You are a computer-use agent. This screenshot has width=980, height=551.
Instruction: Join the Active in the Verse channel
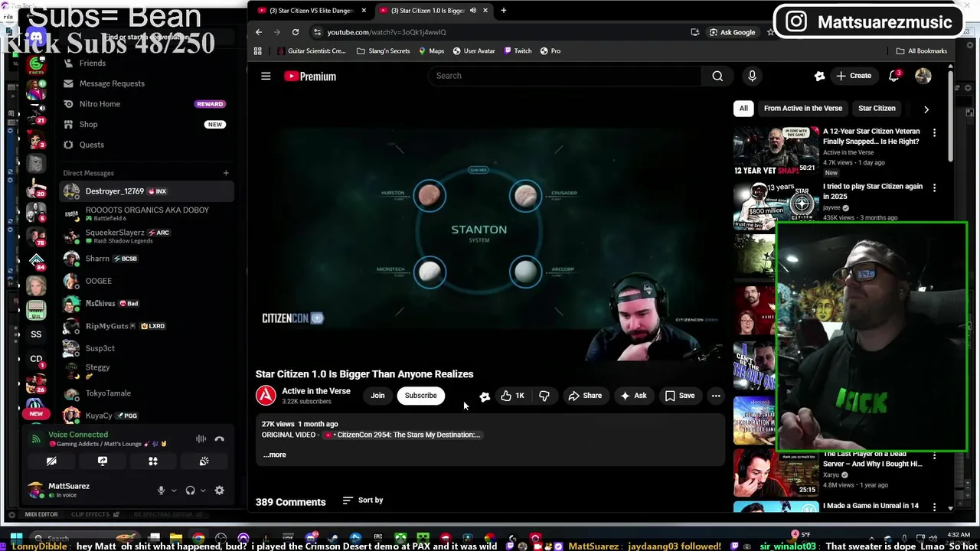pos(377,396)
